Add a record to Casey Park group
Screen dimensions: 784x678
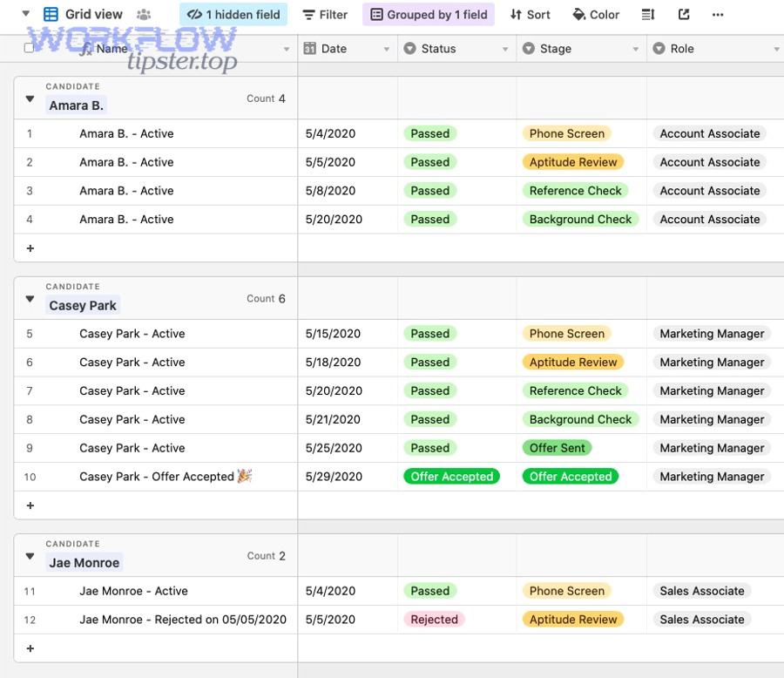pos(30,505)
